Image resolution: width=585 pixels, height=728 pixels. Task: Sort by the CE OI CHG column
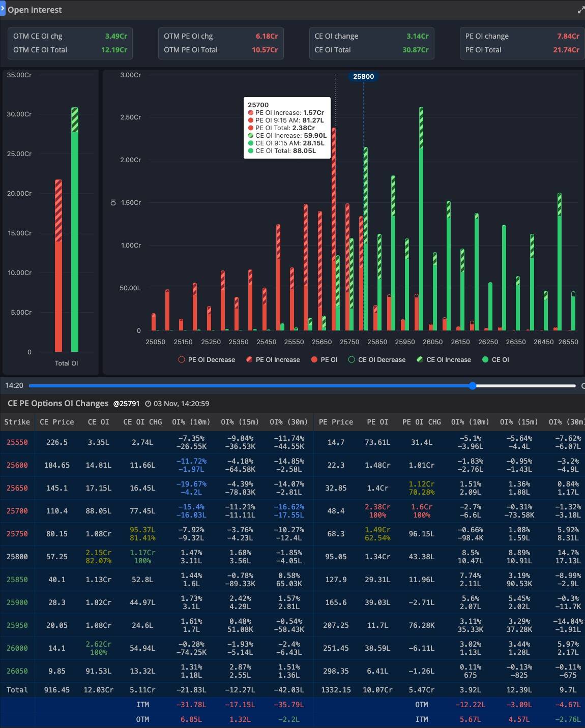coord(142,422)
